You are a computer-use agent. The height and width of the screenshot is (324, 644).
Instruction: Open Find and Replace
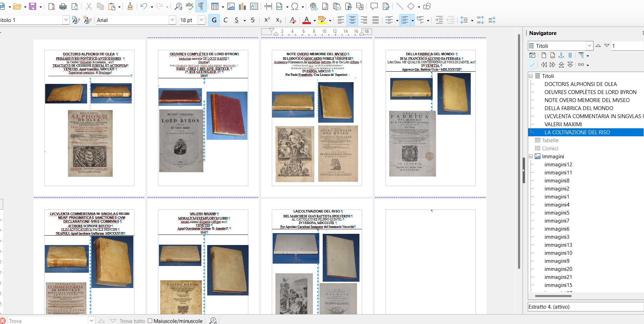pyautogui.click(x=178, y=6)
